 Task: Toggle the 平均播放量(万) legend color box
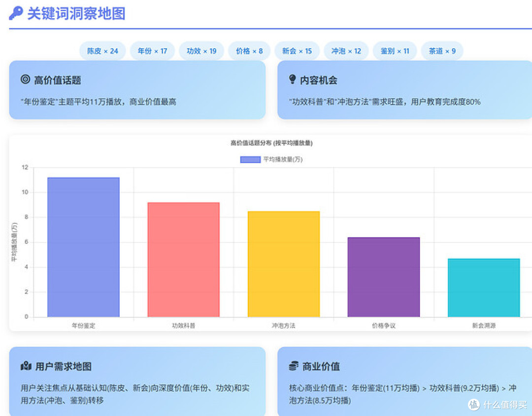click(x=250, y=160)
